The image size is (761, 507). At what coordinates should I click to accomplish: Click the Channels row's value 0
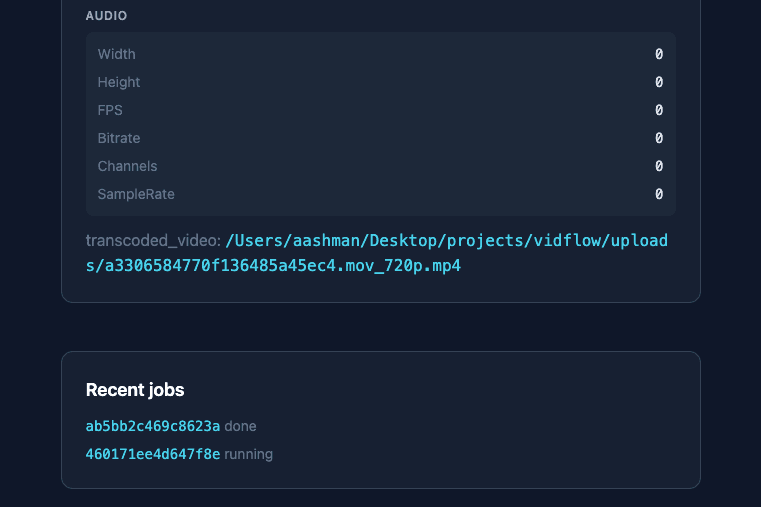659,166
